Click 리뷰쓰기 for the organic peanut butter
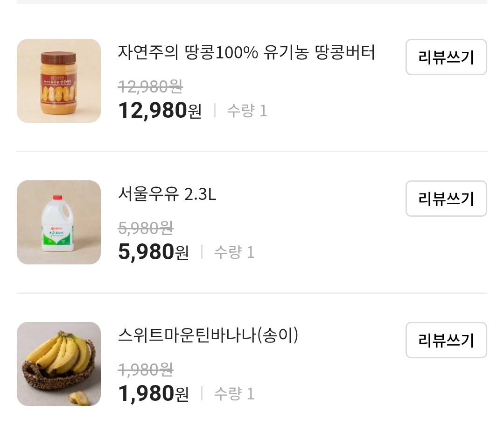Screen dimensions: 504x441 (x=446, y=57)
